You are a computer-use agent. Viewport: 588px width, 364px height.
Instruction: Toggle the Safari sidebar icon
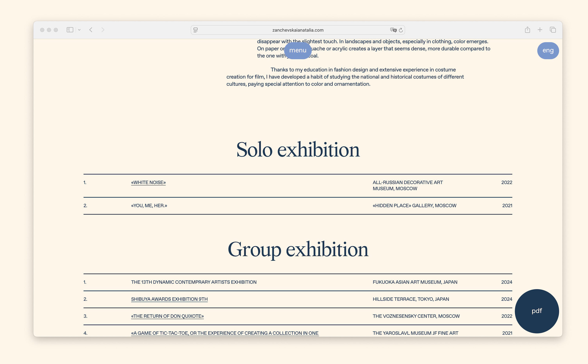pyautogui.click(x=70, y=30)
